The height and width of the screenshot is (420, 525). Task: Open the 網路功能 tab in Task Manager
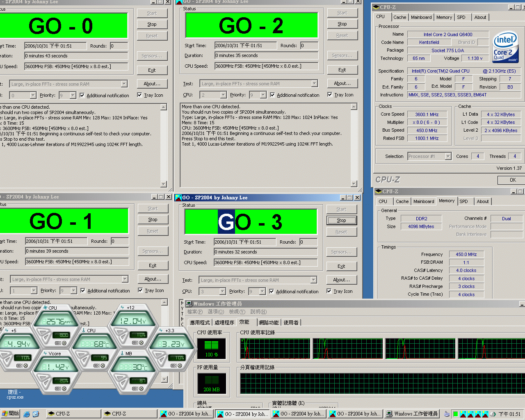click(x=269, y=323)
